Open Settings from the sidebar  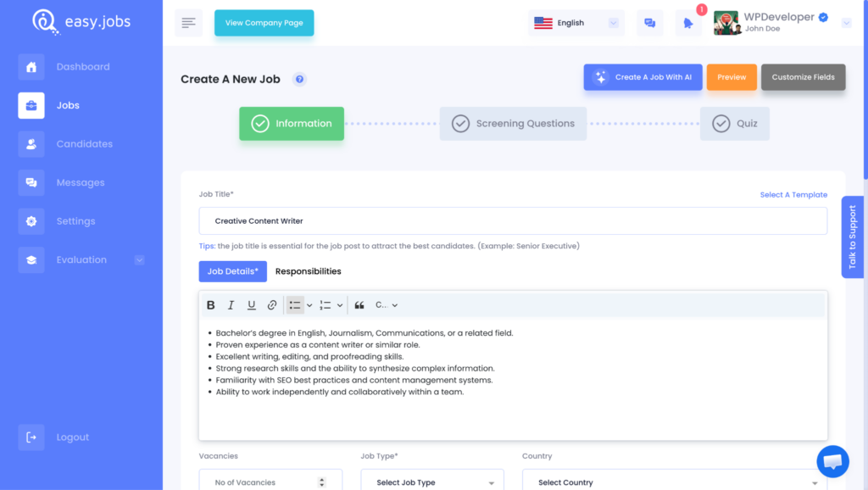pyautogui.click(x=75, y=221)
